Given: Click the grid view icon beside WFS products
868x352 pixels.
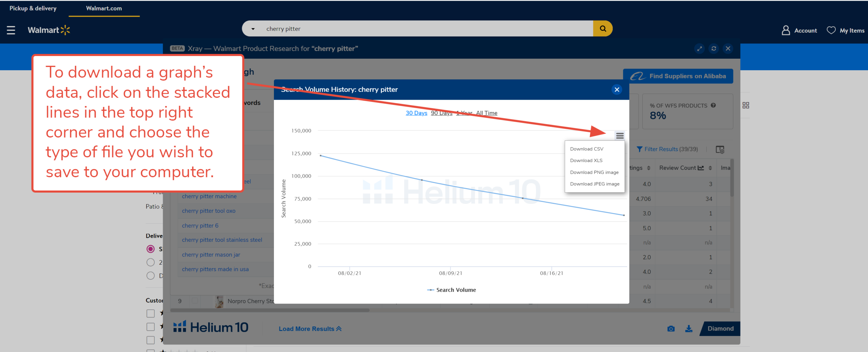Looking at the screenshot, I should (x=746, y=105).
